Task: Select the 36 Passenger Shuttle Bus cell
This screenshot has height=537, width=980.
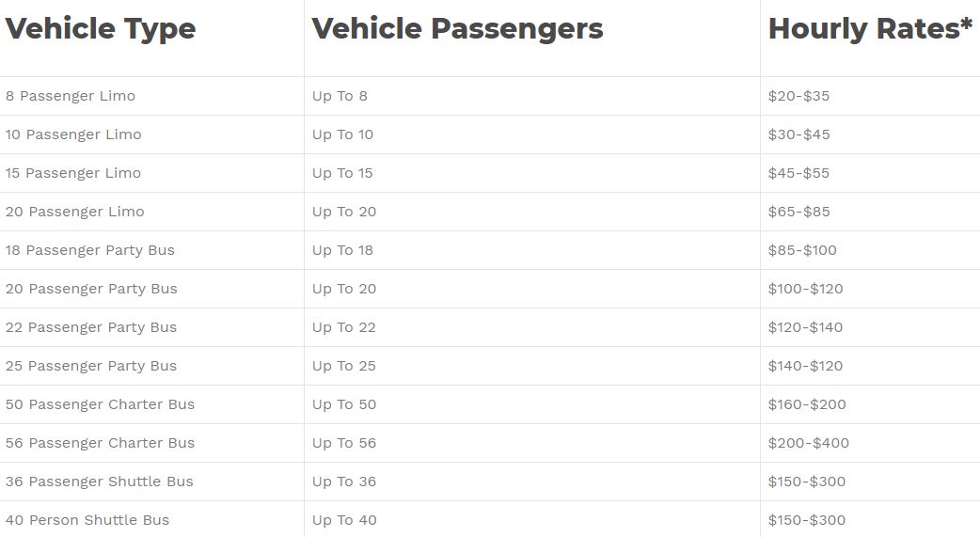Action: pos(99,482)
